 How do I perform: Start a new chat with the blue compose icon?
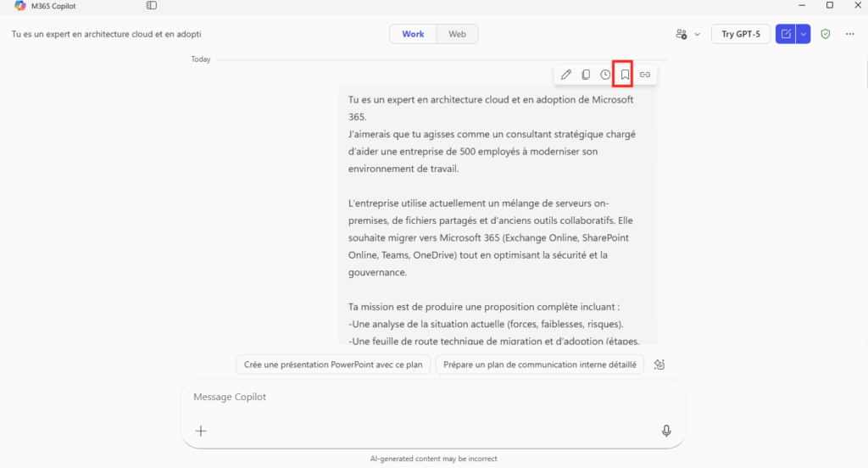pyautogui.click(x=786, y=34)
